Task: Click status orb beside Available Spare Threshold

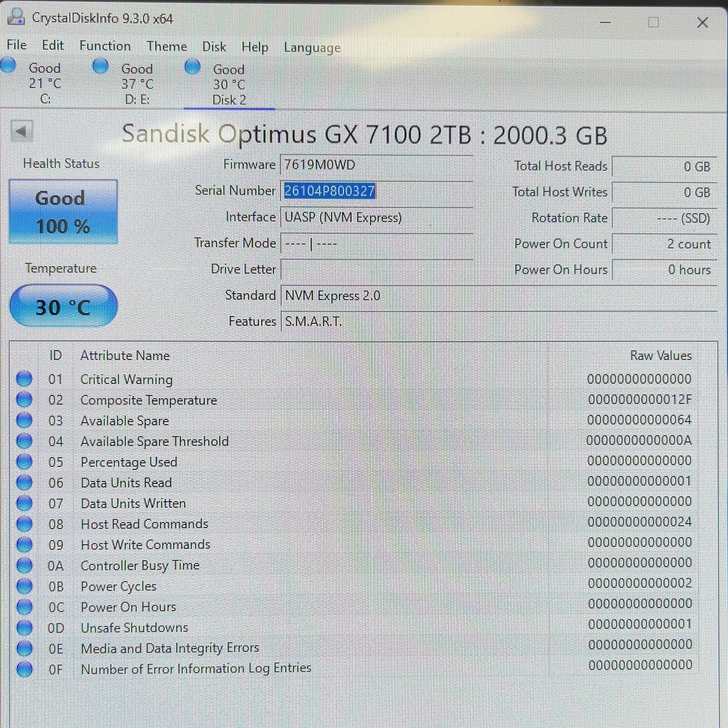Action: coord(24,441)
